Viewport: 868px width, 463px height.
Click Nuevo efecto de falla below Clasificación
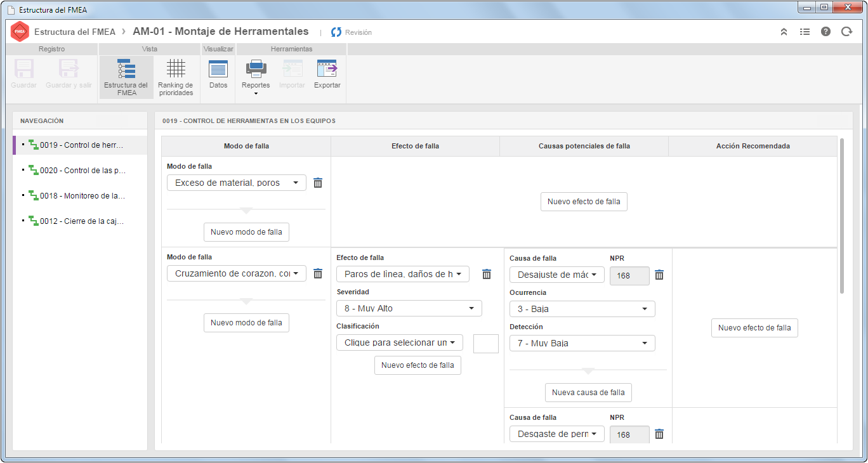point(418,365)
